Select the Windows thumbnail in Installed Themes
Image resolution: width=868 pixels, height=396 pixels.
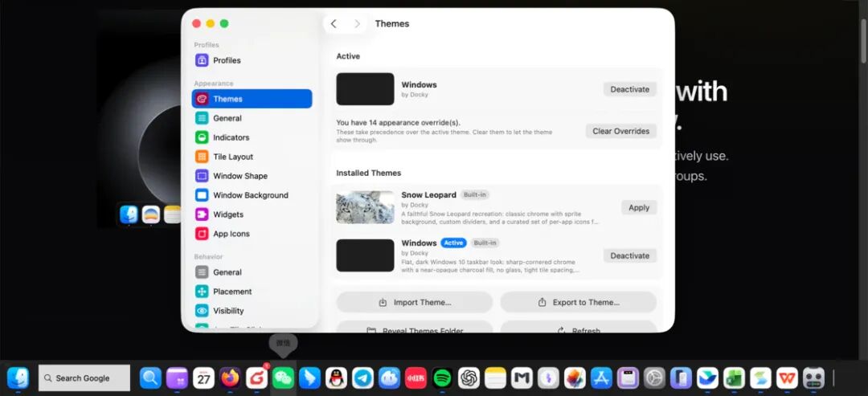(x=366, y=255)
